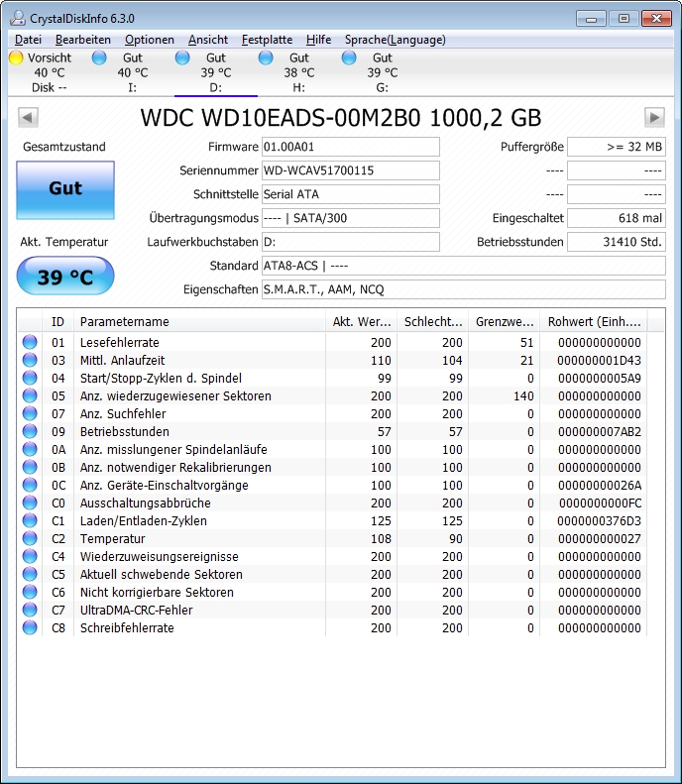Click the Parametername column header

[x=199, y=321]
